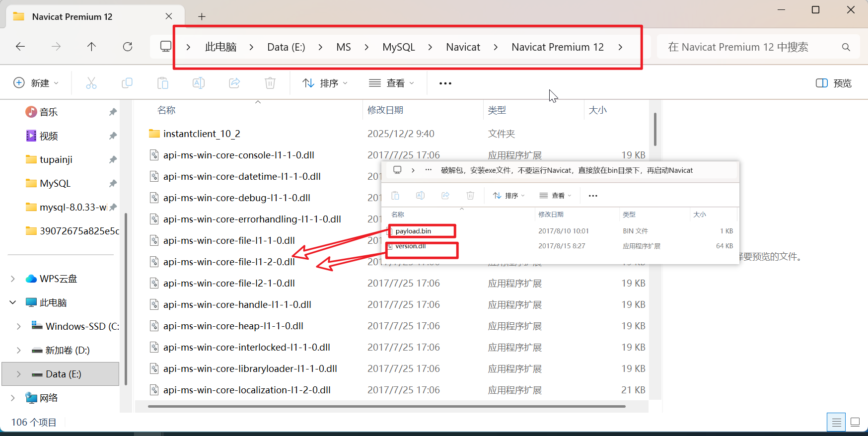
Task: Open the View dropdown menu
Action: point(392,83)
